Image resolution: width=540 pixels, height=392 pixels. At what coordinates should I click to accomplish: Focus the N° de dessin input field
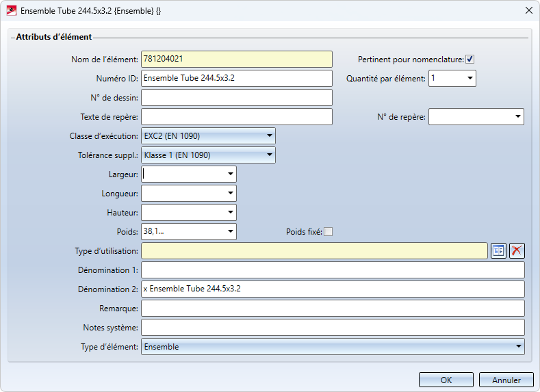tap(236, 98)
